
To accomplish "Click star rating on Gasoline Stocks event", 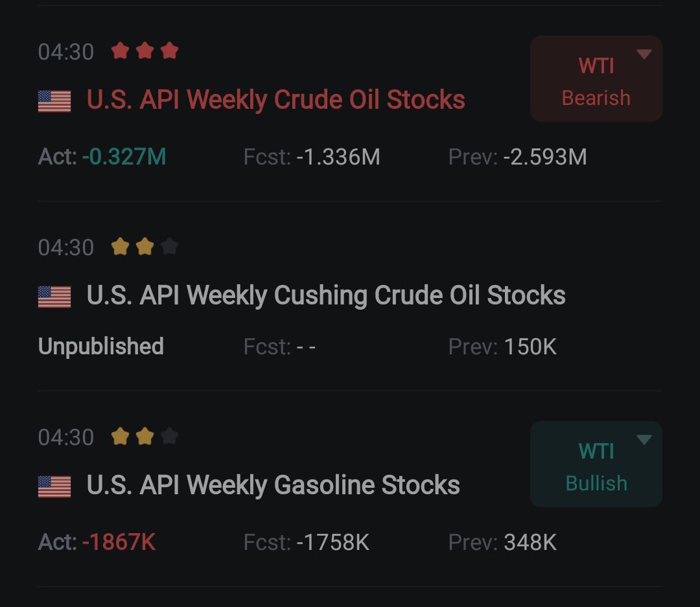I will (145, 436).
